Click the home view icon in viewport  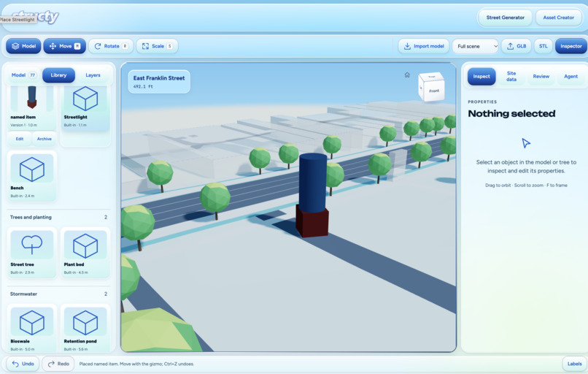coord(407,75)
